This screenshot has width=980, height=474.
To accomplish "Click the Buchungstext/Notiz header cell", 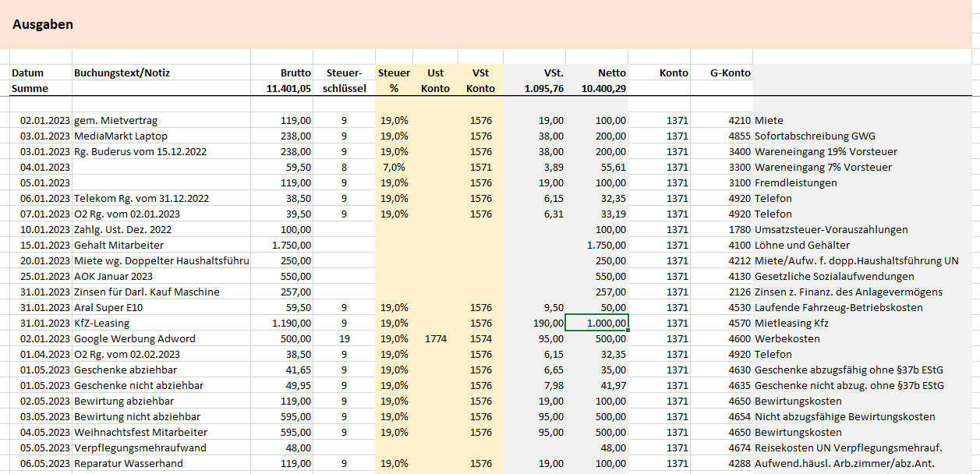I will click(x=122, y=73).
